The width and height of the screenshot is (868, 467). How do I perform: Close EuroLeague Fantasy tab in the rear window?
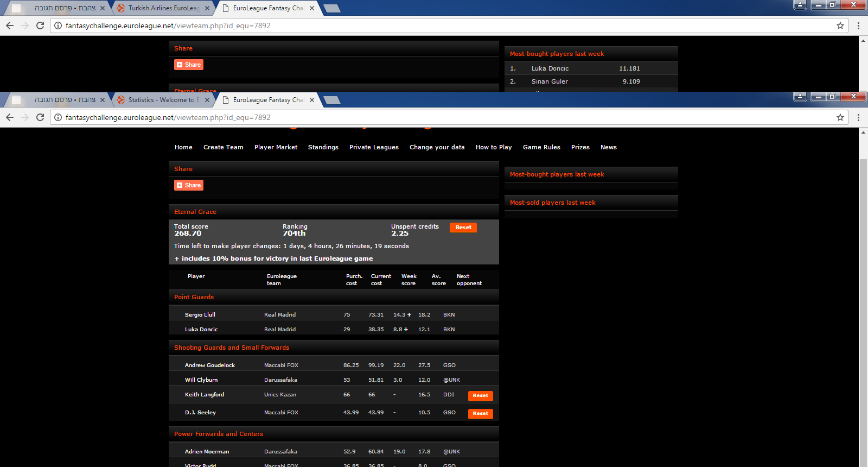click(x=312, y=8)
